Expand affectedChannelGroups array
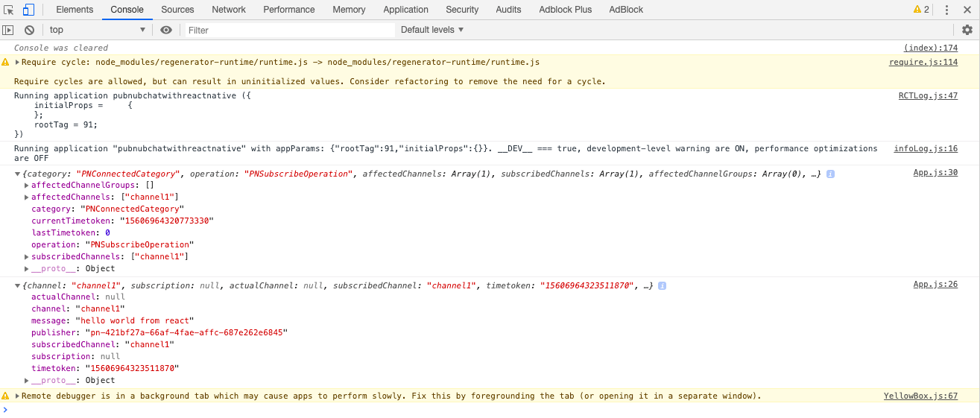The image size is (980, 418). tap(27, 185)
